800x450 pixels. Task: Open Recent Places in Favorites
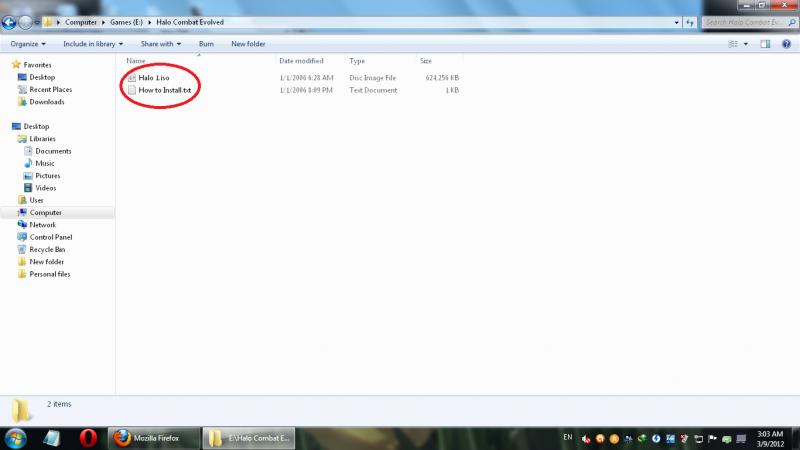coord(51,89)
